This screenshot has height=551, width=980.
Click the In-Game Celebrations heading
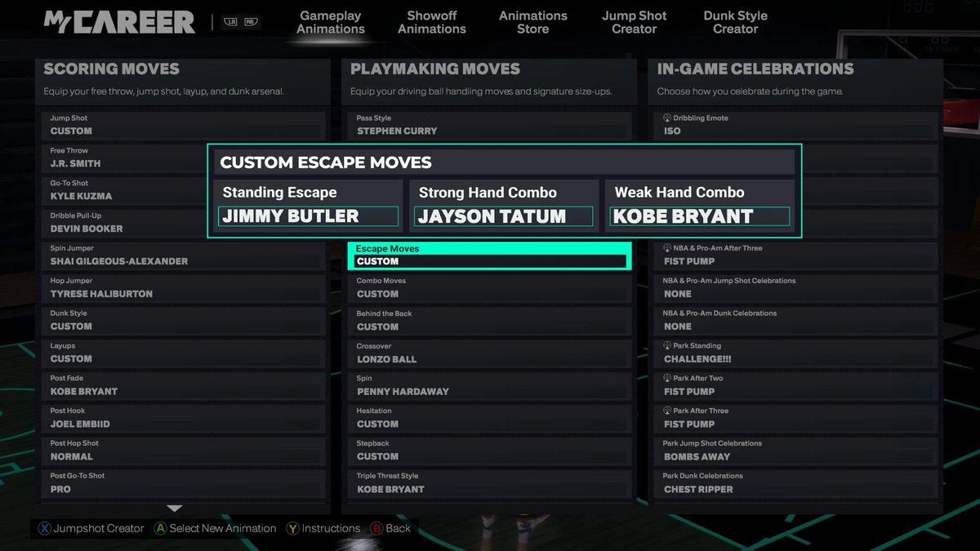click(x=755, y=69)
